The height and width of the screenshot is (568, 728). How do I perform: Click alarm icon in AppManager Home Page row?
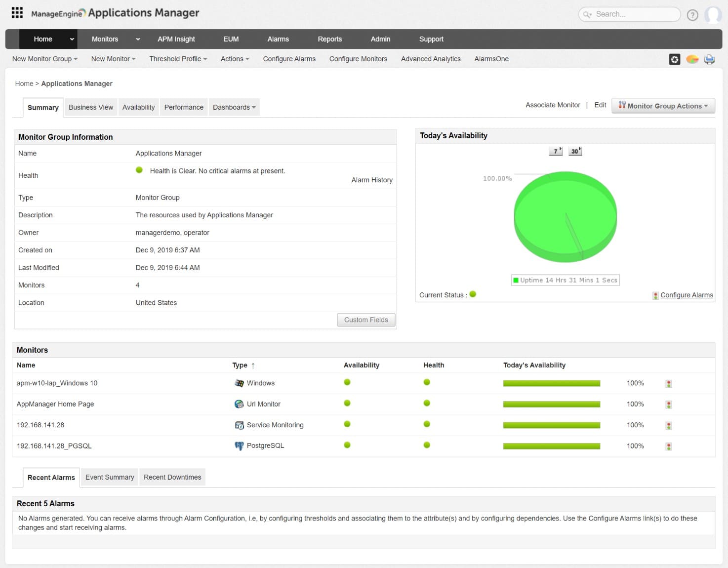click(x=669, y=405)
